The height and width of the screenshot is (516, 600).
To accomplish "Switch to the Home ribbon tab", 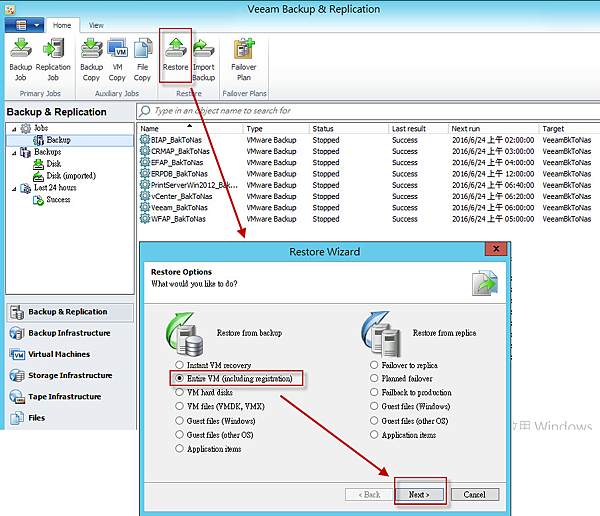I will click(x=62, y=25).
